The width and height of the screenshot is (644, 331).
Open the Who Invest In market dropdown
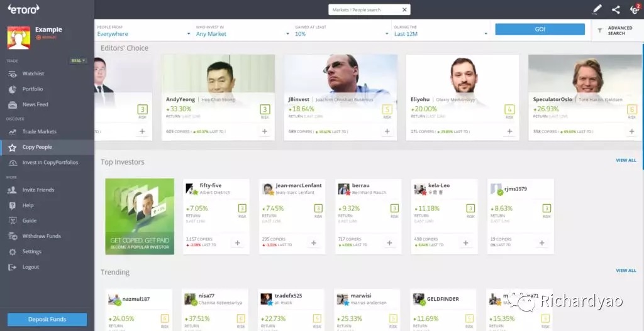(241, 34)
